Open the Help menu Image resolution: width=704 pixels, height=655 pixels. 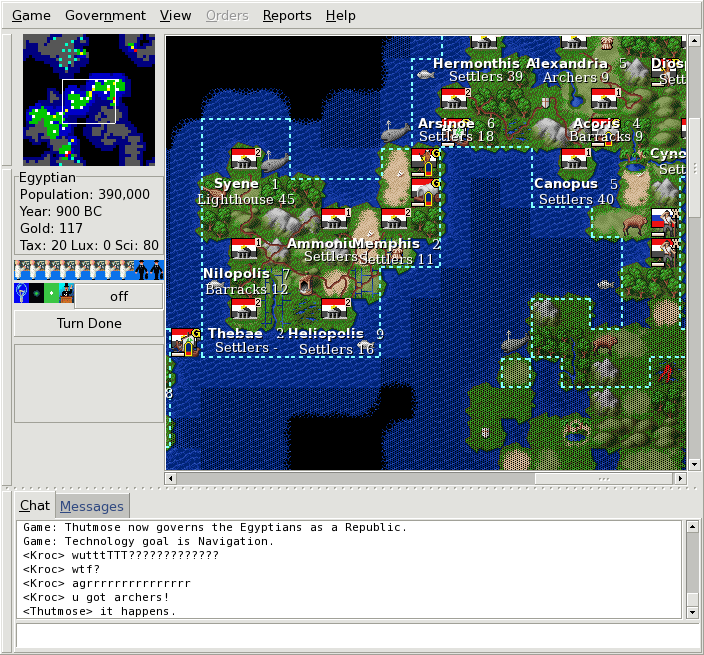pyautogui.click(x=340, y=15)
